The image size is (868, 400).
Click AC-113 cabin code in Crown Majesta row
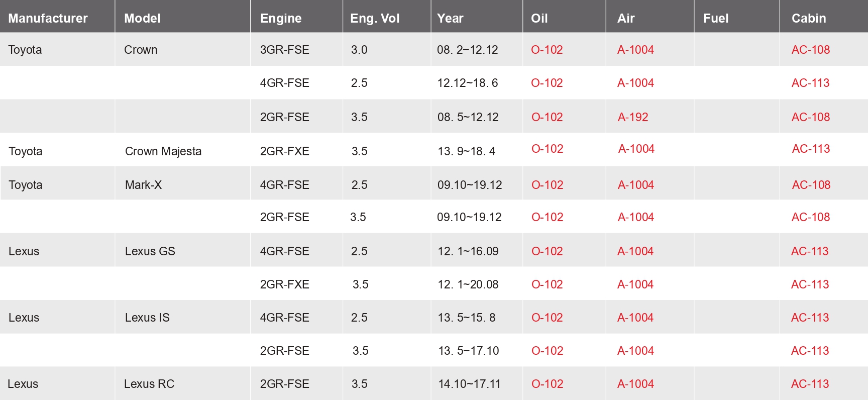[811, 149]
